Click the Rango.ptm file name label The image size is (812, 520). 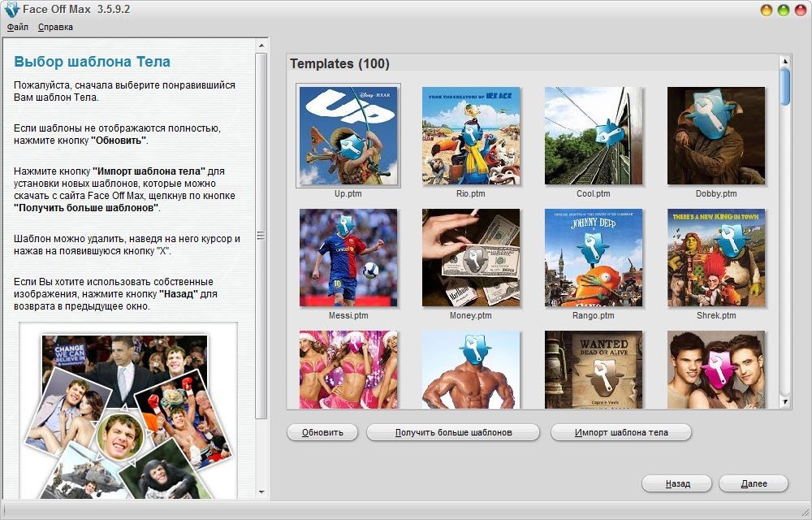(x=594, y=315)
